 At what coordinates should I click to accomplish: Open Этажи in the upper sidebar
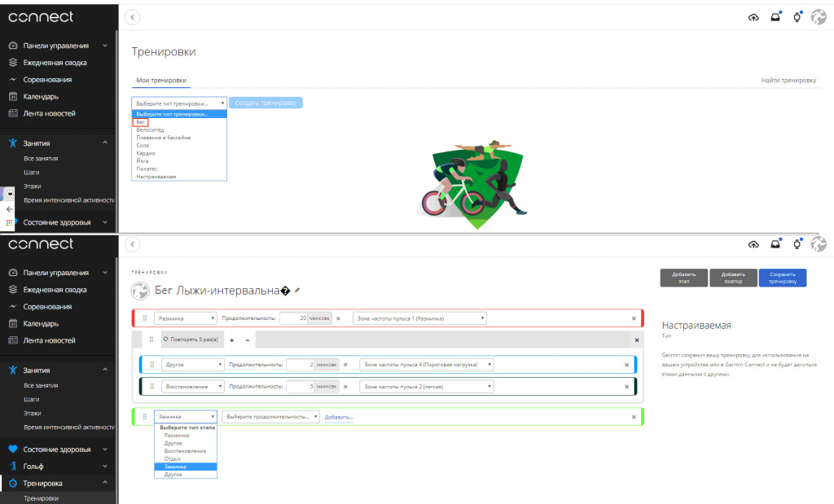tap(32, 186)
